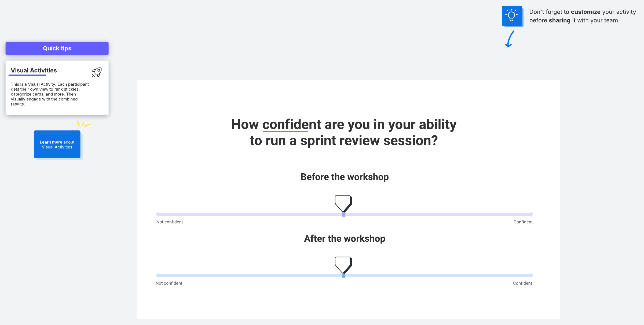The image size is (644, 325).
Task: Click the Visual Activities card title
Action: pyautogui.click(x=34, y=70)
